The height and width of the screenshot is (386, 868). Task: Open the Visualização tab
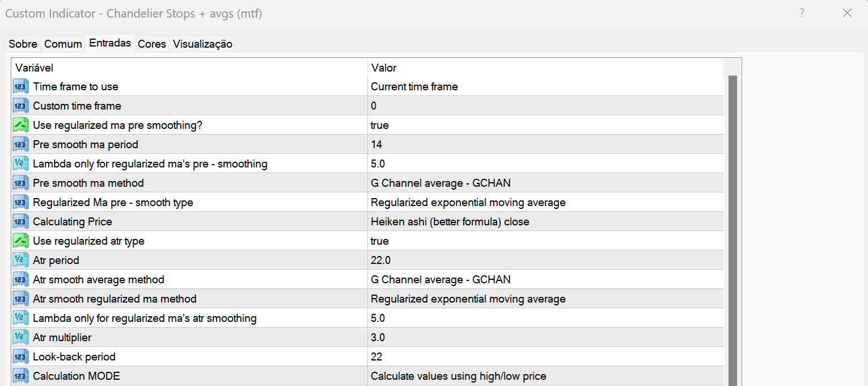202,44
